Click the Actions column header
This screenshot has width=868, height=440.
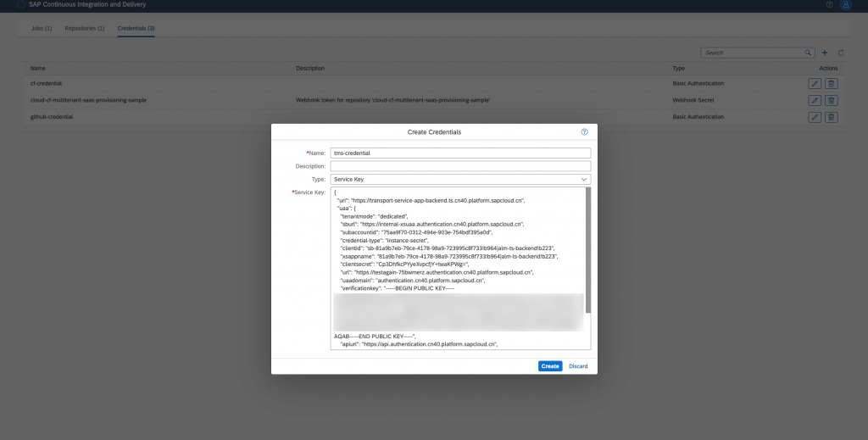point(828,68)
